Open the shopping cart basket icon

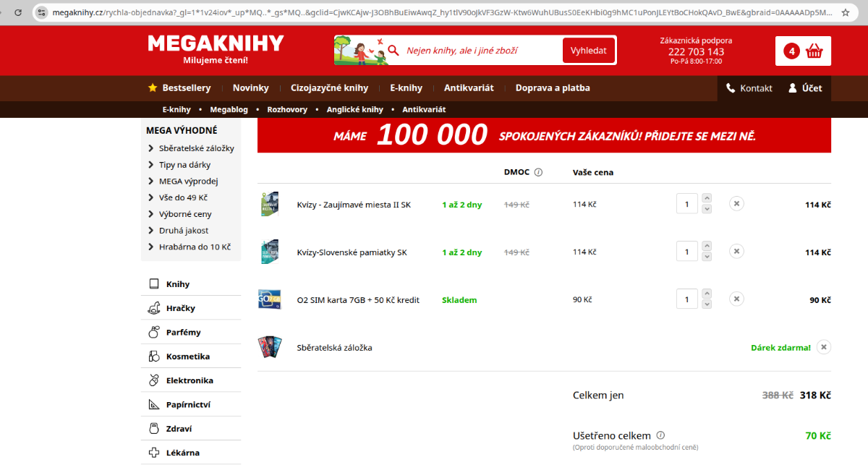(x=814, y=51)
